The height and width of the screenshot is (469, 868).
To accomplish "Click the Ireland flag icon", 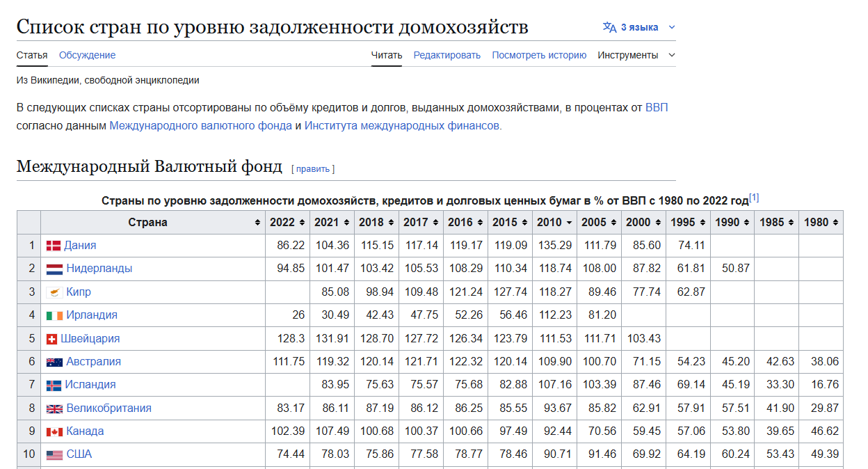I will tap(55, 315).
